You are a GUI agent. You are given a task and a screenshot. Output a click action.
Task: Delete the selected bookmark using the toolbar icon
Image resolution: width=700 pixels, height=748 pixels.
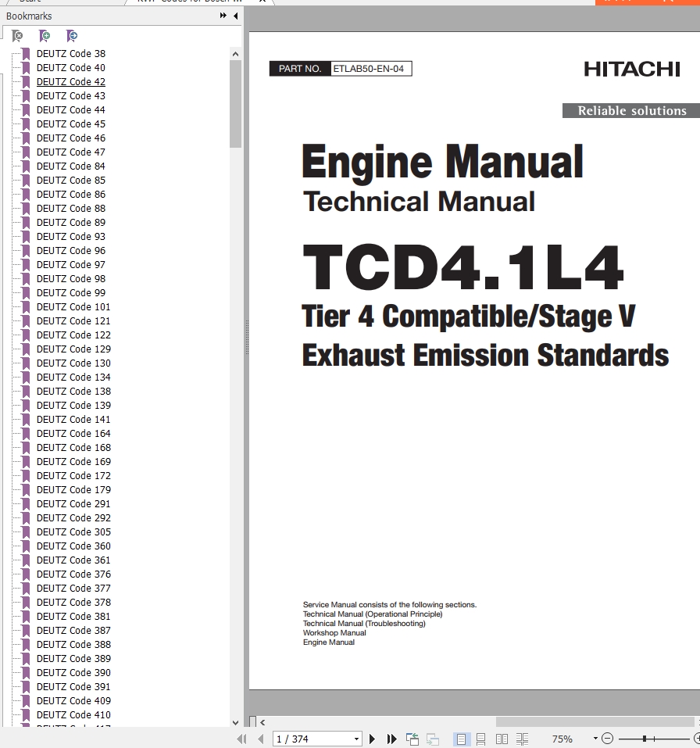click(17, 36)
